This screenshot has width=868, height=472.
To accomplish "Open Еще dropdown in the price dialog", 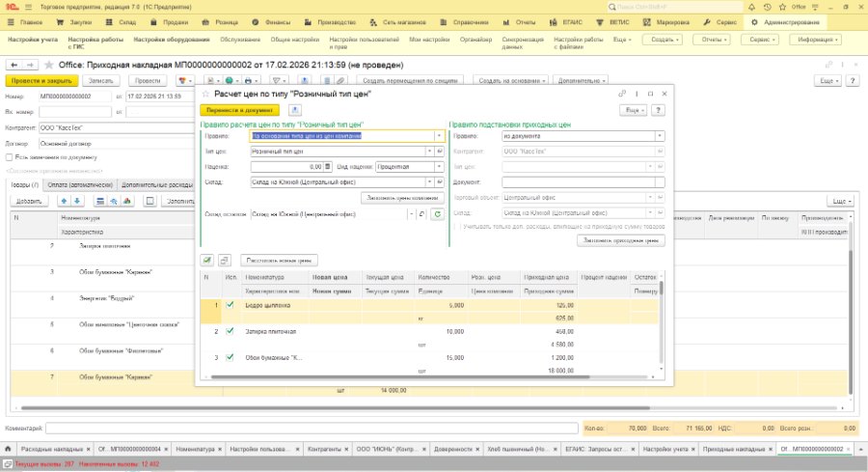I will click(x=634, y=110).
